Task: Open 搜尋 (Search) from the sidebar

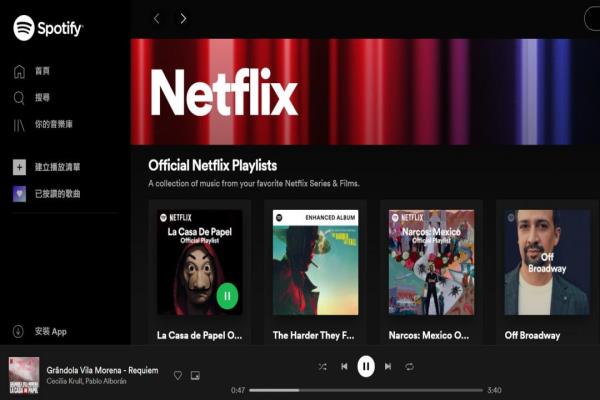Action: 41,98
